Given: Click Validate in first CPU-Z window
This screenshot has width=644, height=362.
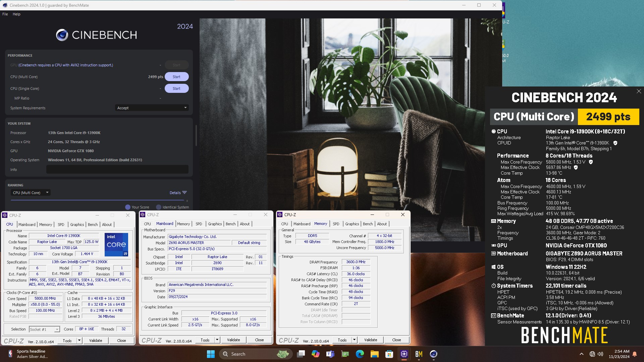Looking at the screenshot, I should click(x=96, y=341).
